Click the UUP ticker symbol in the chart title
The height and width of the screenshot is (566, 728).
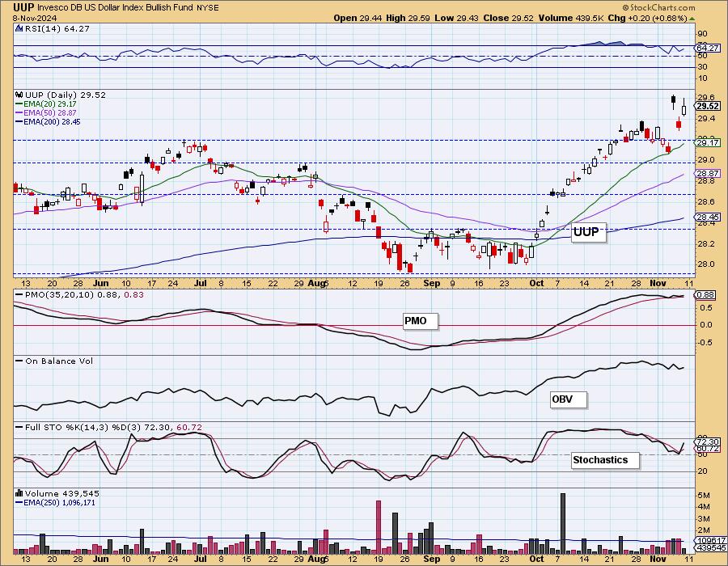tap(23, 7)
